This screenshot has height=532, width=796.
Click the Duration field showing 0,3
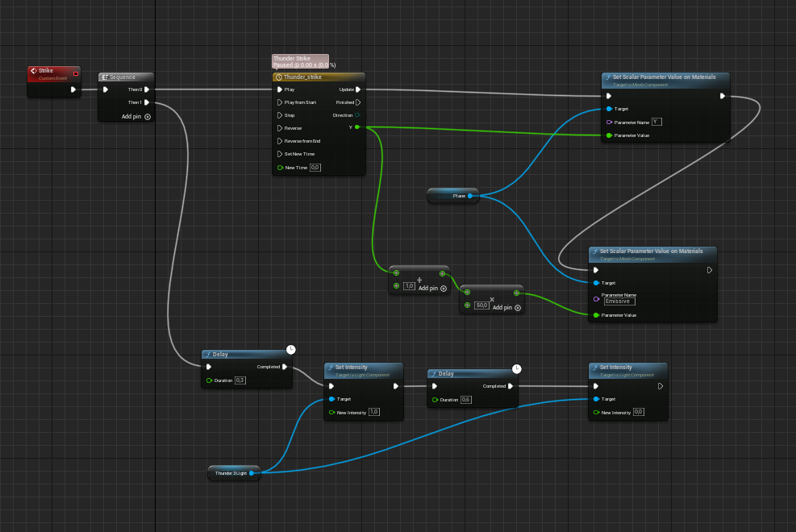click(240, 380)
